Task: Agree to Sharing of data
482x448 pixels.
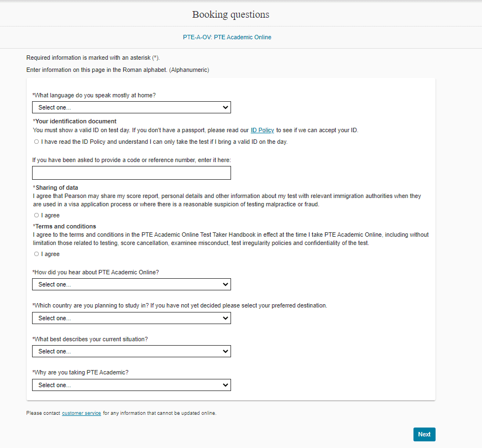Action: tap(36, 215)
